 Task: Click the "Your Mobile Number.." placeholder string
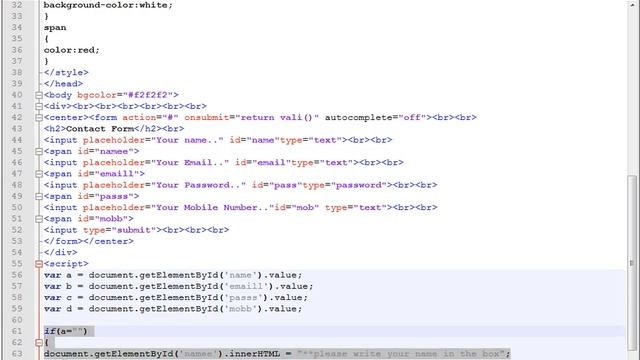(213, 207)
